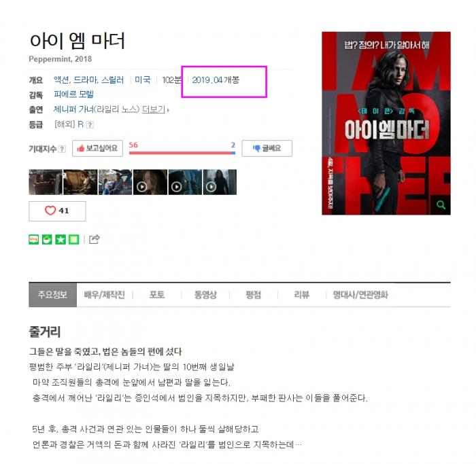The height and width of the screenshot is (464, 476).
Task: Click the 글쎄요 thumbs-down button
Action: [x=267, y=148]
